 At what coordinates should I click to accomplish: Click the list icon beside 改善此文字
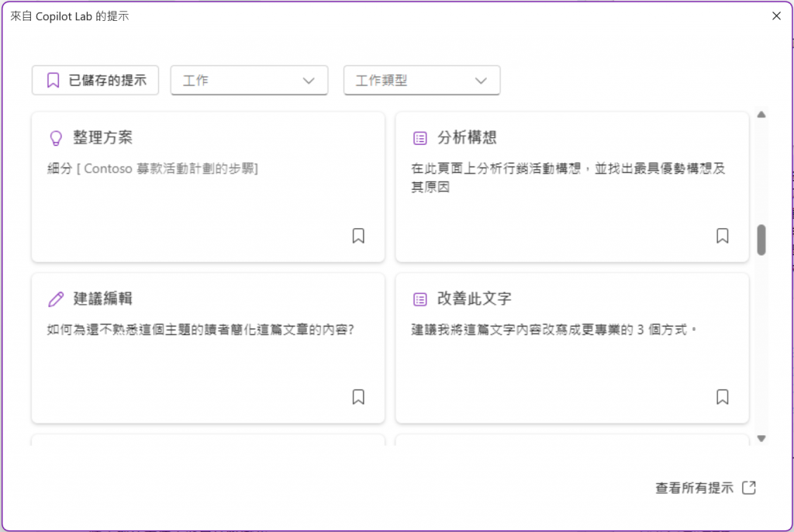pyautogui.click(x=419, y=299)
